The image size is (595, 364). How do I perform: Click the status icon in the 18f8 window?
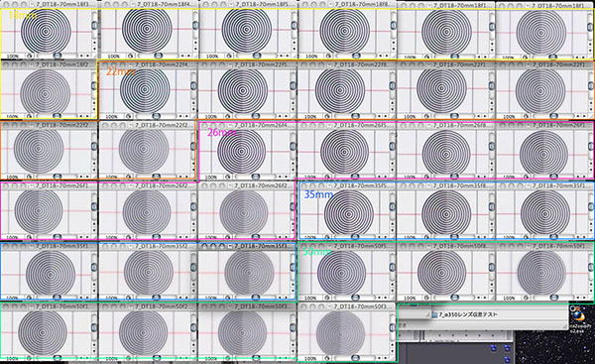click(x=327, y=57)
